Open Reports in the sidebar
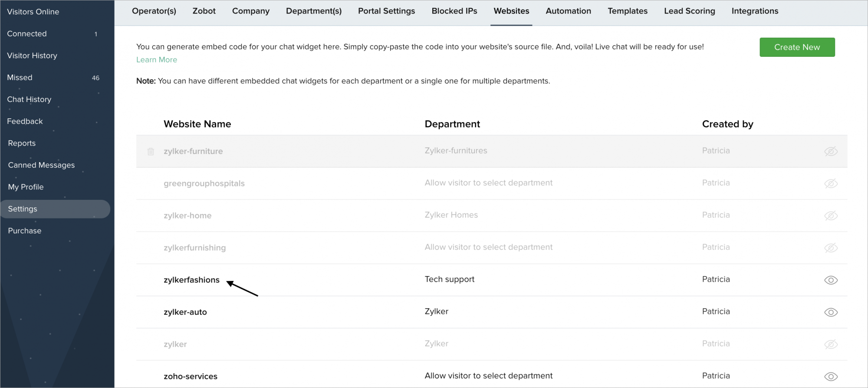 coord(22,143)
